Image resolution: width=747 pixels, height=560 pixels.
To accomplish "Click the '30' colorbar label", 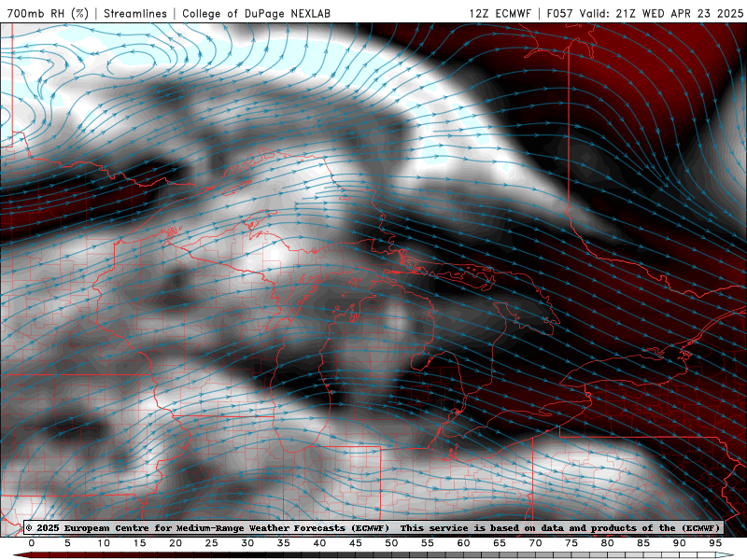I will point(247,543).
